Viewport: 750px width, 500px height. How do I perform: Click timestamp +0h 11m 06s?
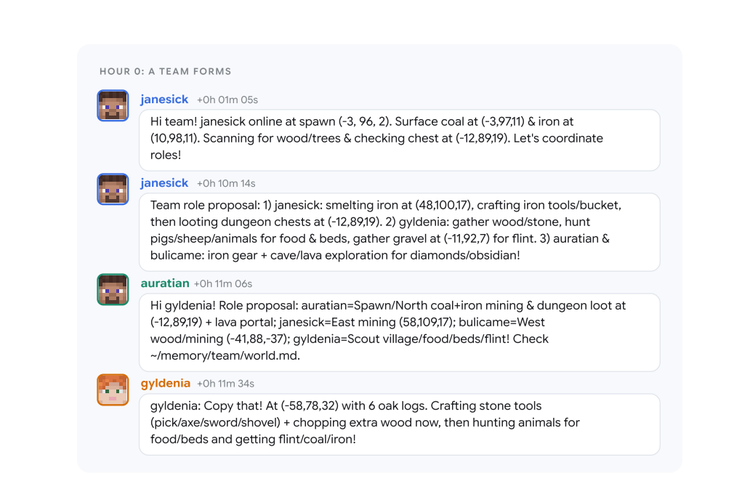point(223,284)
